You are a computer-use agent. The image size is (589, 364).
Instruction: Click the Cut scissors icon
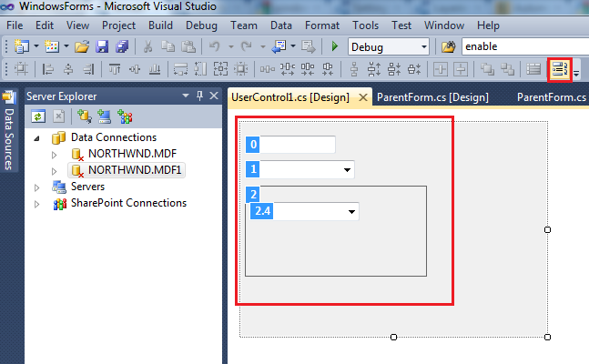point(148,46)
